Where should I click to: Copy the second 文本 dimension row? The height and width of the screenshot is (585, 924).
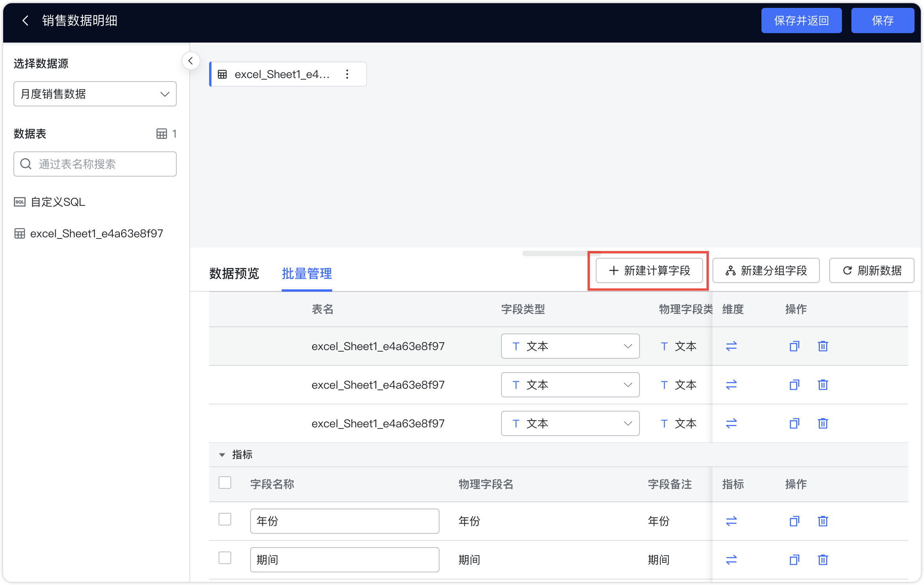click(x=795, y=385)
